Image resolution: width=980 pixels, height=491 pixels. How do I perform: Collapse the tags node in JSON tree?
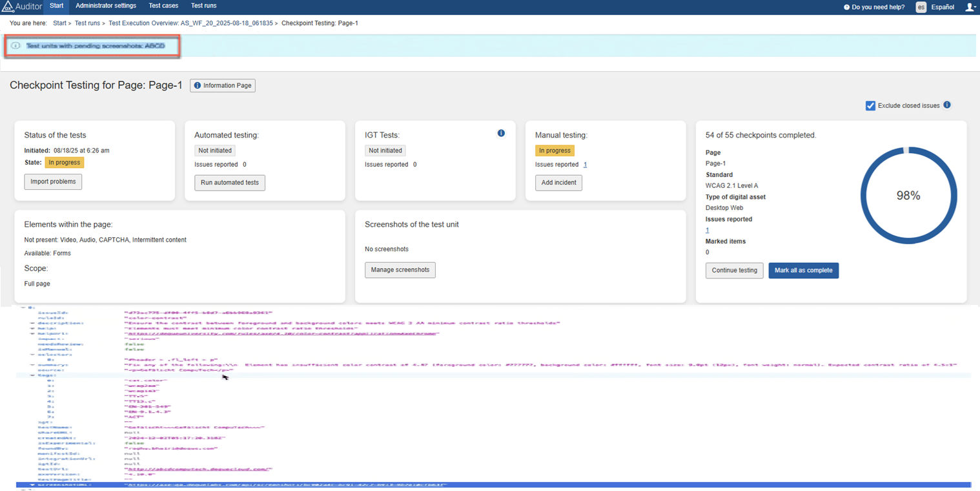click(32, 375)
